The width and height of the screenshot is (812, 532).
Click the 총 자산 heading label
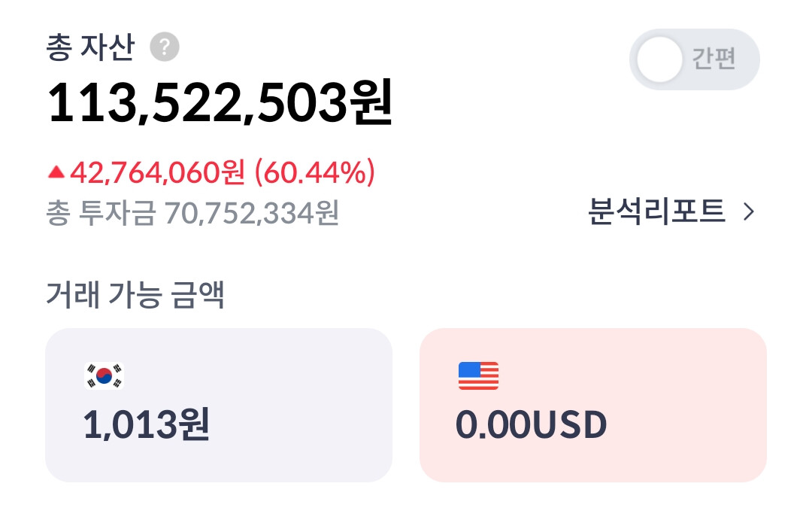(x=91, y=47)
